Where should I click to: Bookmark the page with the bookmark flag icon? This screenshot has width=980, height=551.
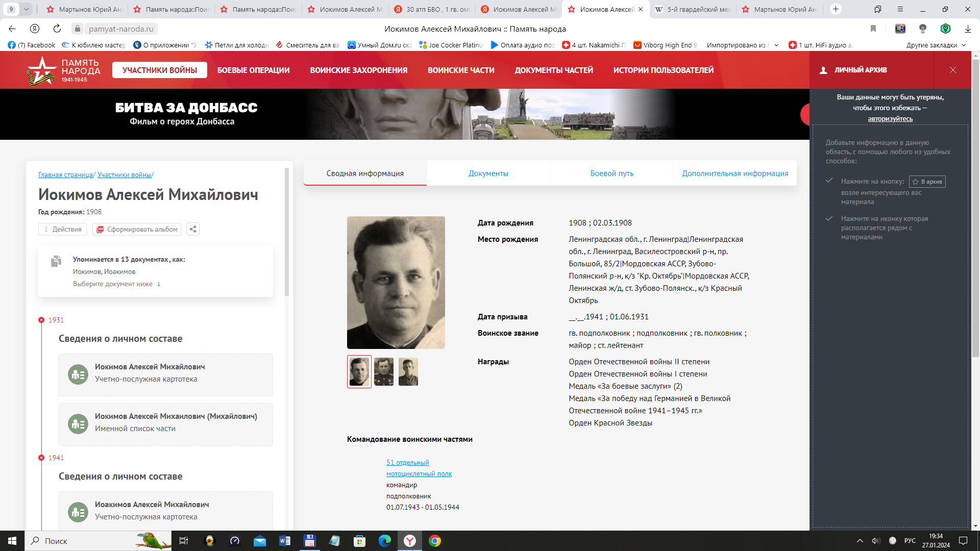point(873,29)
